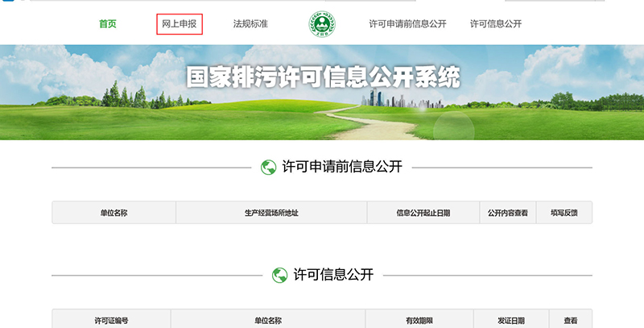This screenshot has width=644, height=328.
Task: Click the 公开内容查看 column header
Action: (508, 213)
